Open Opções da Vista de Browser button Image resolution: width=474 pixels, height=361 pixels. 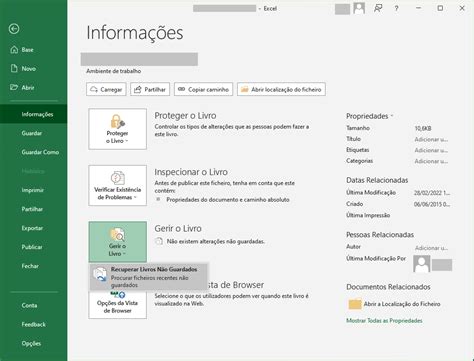(x=117, y=304)
